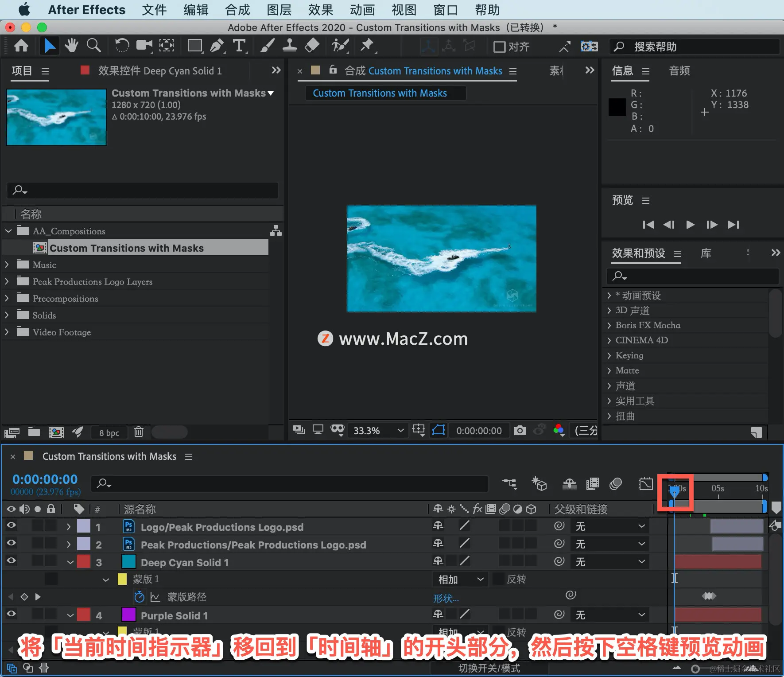The image size is (784, 677).
Task: Click the toggle mask and shape path visibility icon
Action: [x=439, y=430]
